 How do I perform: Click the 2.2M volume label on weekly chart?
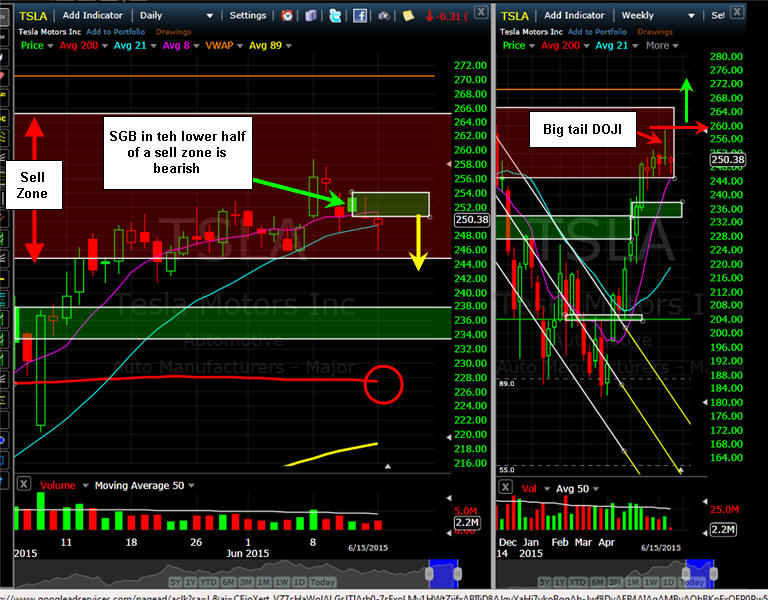click(x=723, y=529)
